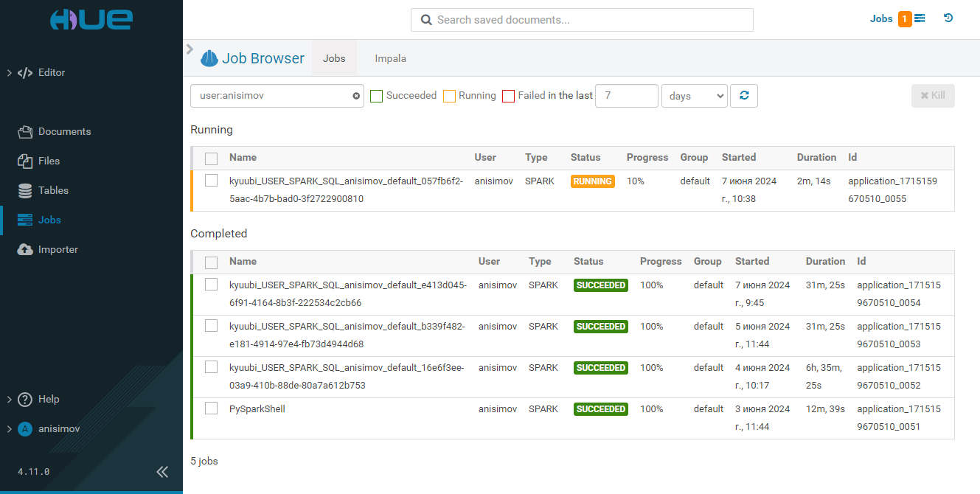Viewport: 980px width, 494px height.
Task: Click the Kill button
Action: tap(933, 96)
